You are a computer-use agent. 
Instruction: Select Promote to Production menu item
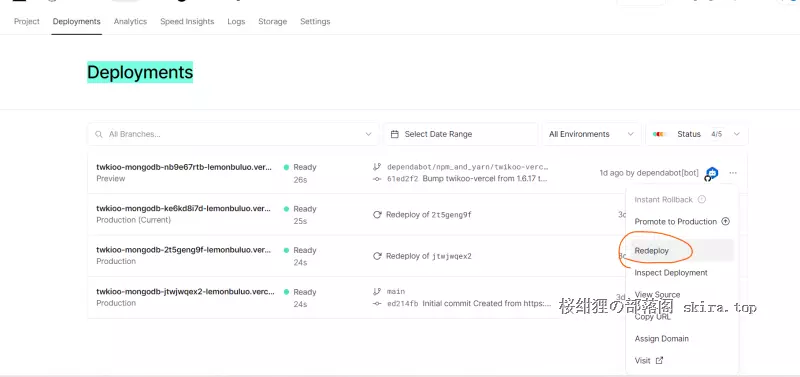click(682, 221)
